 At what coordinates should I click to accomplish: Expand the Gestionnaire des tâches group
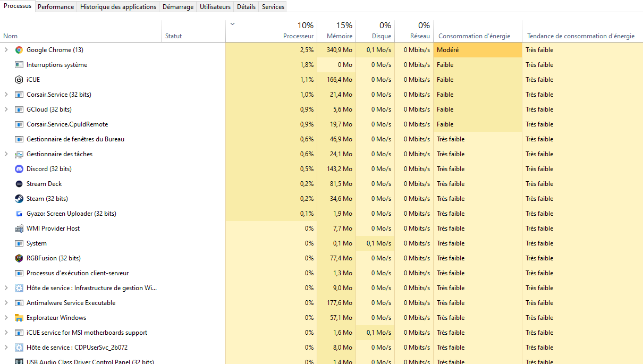point(6,154)
